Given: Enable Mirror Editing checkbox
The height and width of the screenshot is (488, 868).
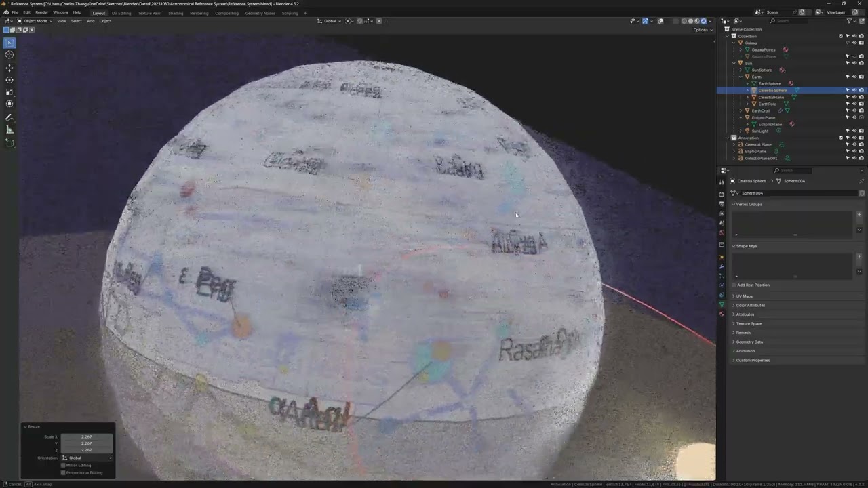Looking at the screenshot, I should pos(63,465).
